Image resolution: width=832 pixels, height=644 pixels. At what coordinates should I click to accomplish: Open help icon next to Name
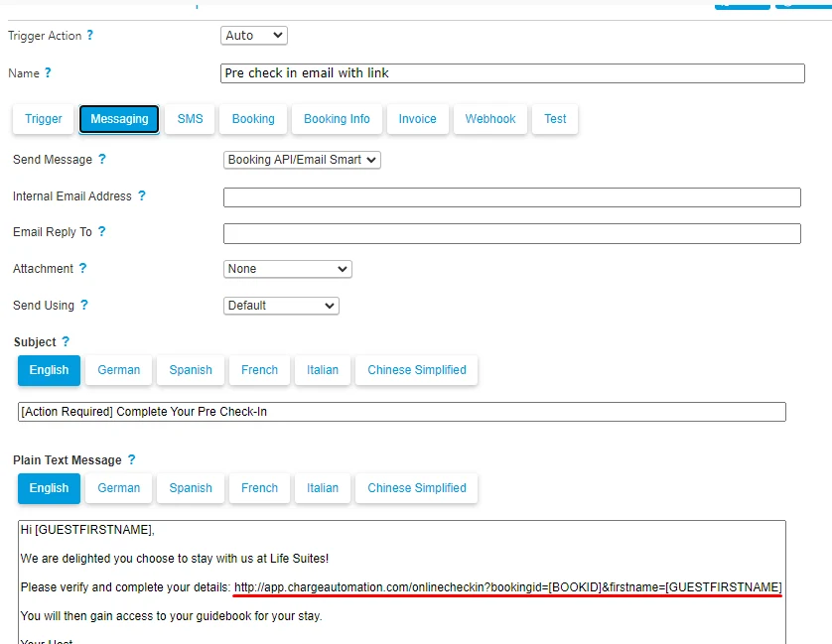[48, 72]
